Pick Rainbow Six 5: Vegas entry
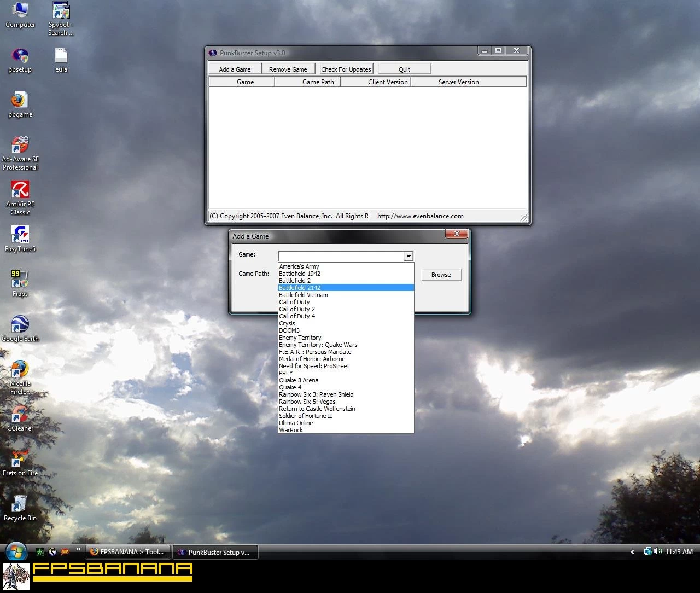The height and width of the screenshot is (593, 700). (346, 402)
